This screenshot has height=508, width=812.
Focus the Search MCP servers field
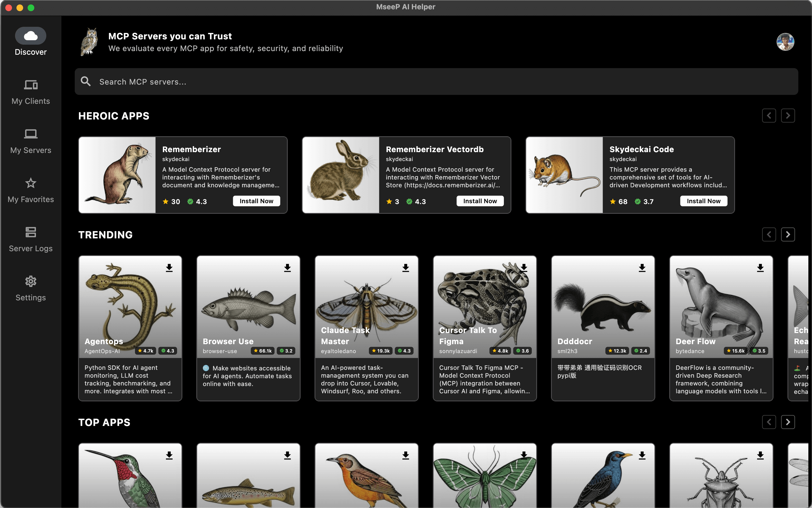(x=436, y=82)
